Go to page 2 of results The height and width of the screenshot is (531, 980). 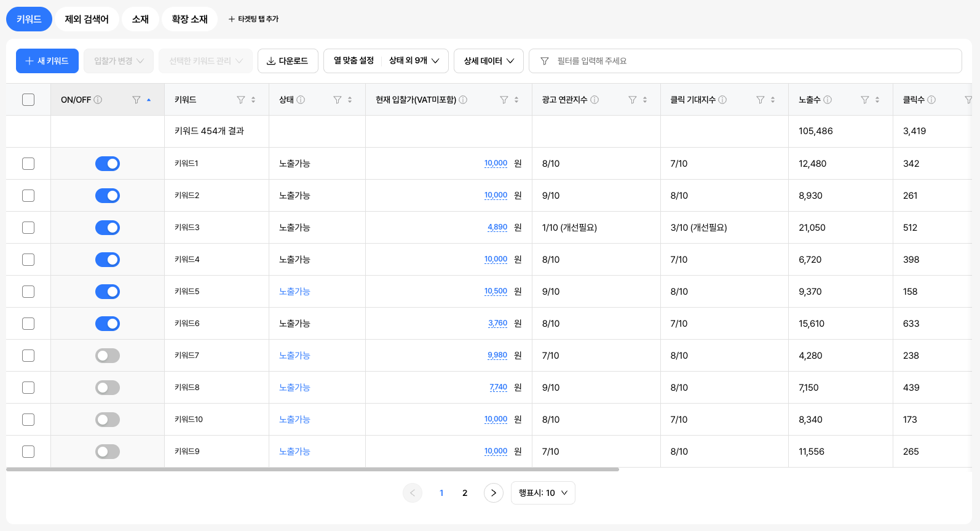point(465,493)
